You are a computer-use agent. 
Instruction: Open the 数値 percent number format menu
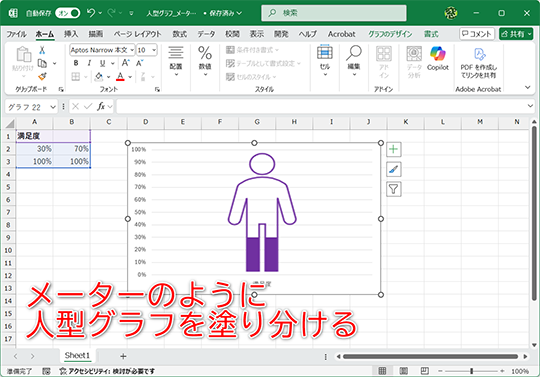[x=205, y=61]
